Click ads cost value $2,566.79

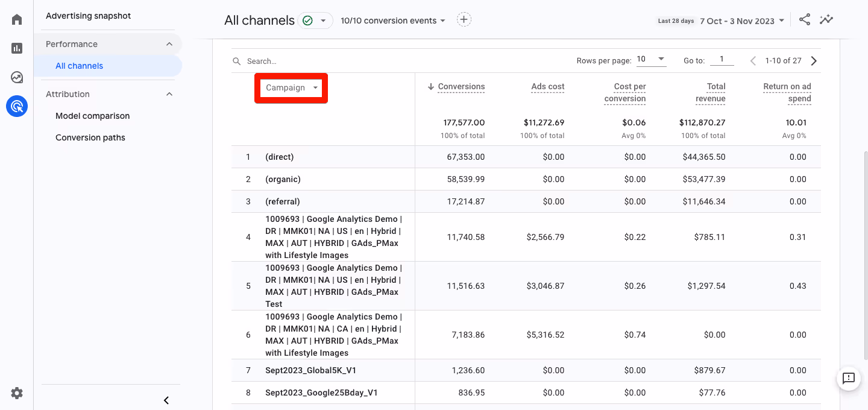pos(546,237)
